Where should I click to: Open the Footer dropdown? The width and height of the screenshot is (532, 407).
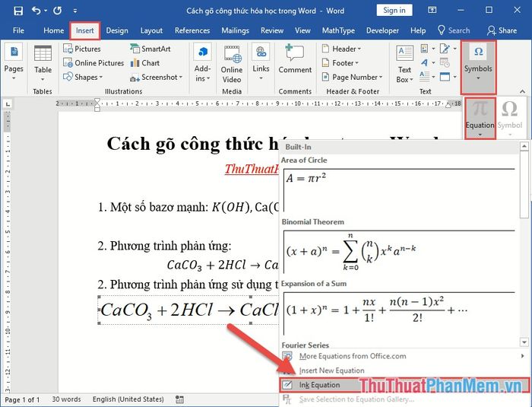point(340,63)
